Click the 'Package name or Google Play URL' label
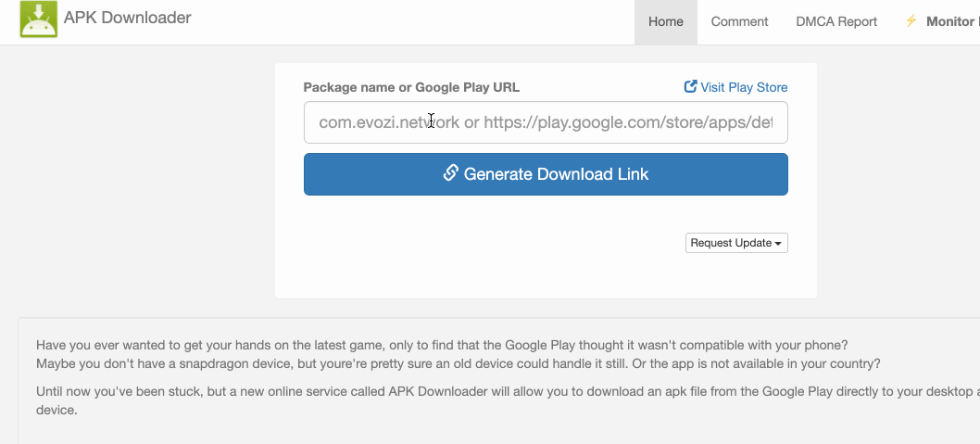 [x=411, y=87]
